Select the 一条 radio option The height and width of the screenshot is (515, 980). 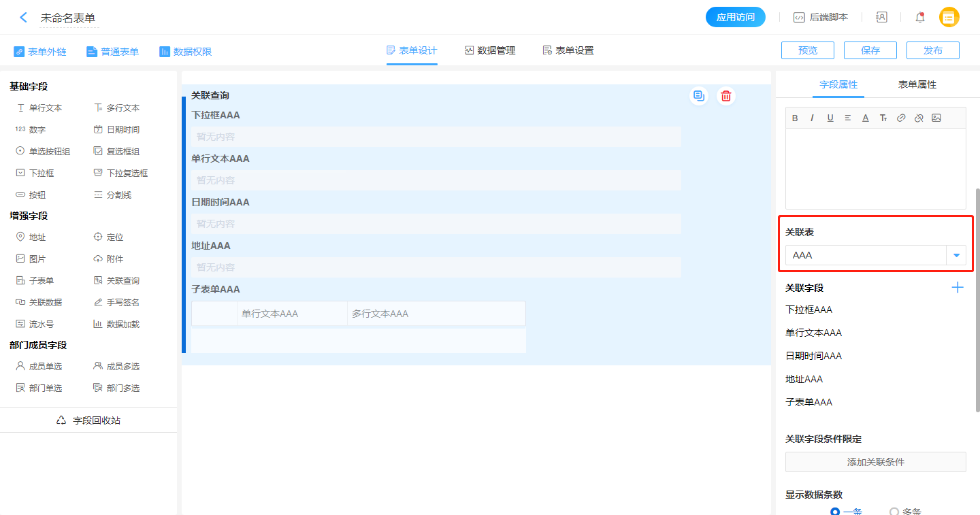pos(835,512)
